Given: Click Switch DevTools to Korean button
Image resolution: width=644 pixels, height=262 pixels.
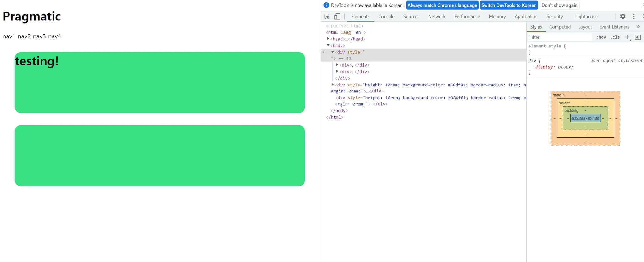Looking at the screenshot, I should click(x=509, y=5).
